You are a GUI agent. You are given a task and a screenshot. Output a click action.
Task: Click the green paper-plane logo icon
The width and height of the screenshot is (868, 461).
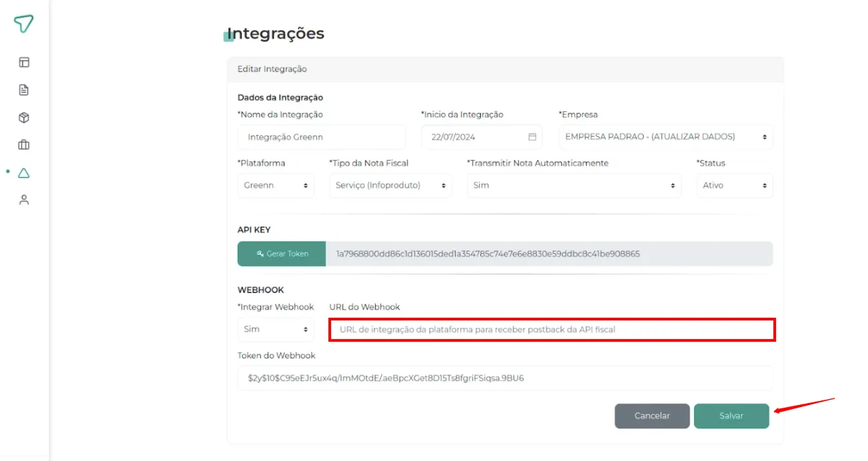(24, 24)
